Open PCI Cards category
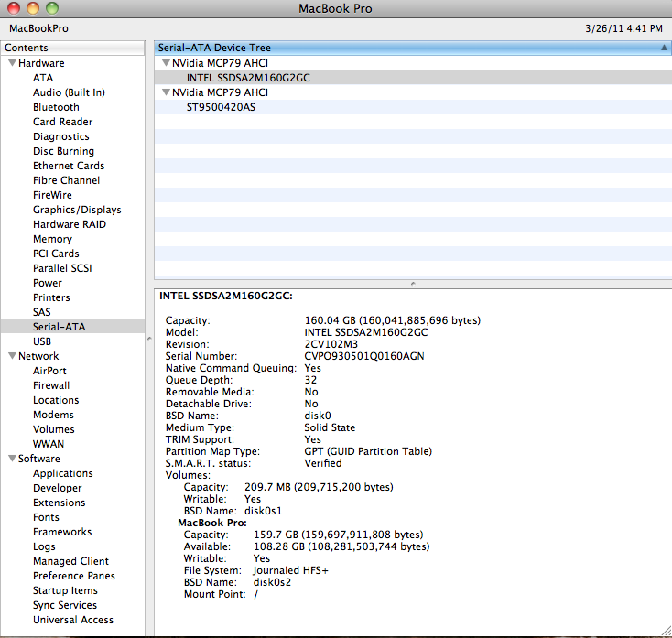Screen dimensions: 672x638 point(56,254)
